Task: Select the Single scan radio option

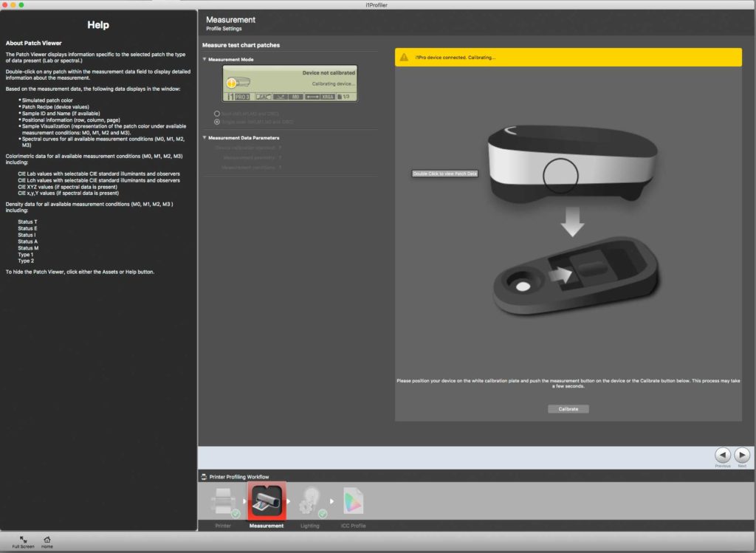Action: point(217,122)
